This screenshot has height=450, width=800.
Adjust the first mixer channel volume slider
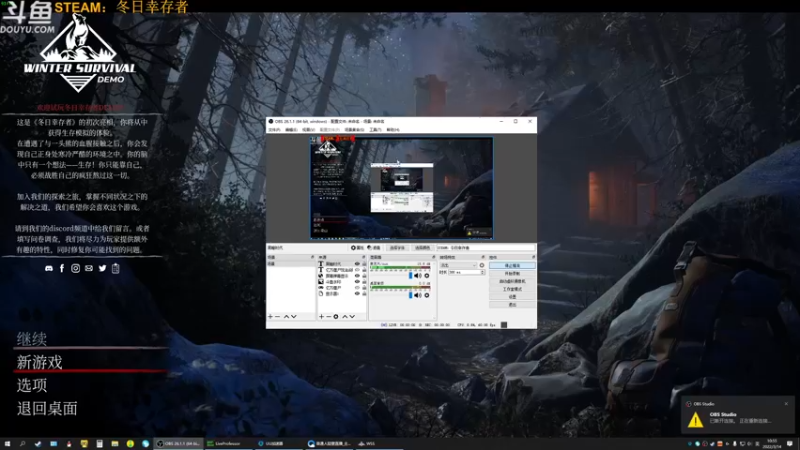tap(411, 276)
